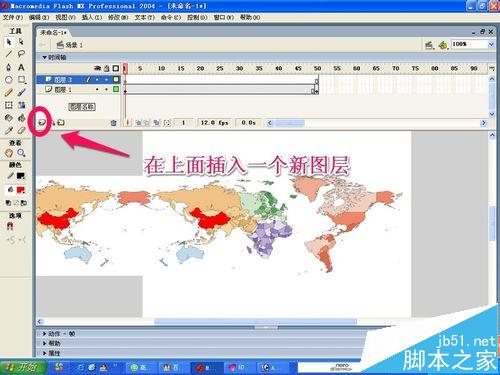Viewport: 500px width, 375px height.
Task: Toggle Edit Multiple Frames button
Action: point(156,123)
